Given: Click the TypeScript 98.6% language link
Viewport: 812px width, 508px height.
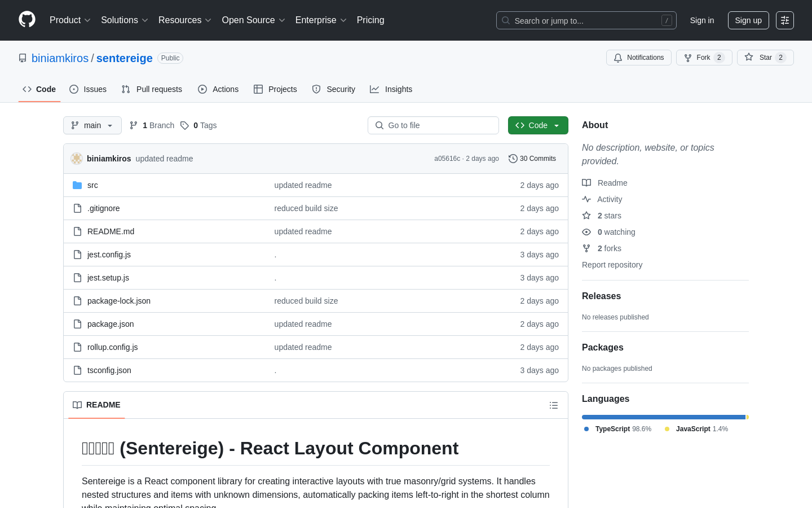Looking at the screenshot, I should click(x=617, y=429).
